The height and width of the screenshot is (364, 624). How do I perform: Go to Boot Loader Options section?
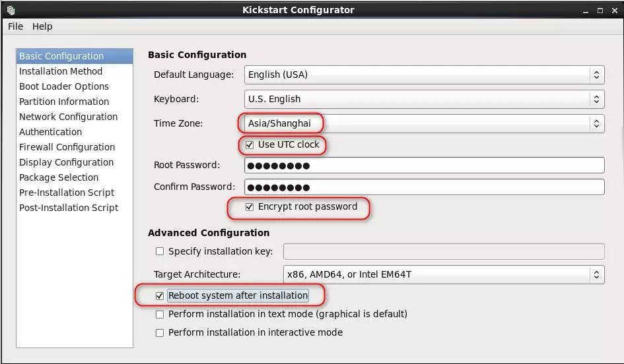click(x=64, y=86)
